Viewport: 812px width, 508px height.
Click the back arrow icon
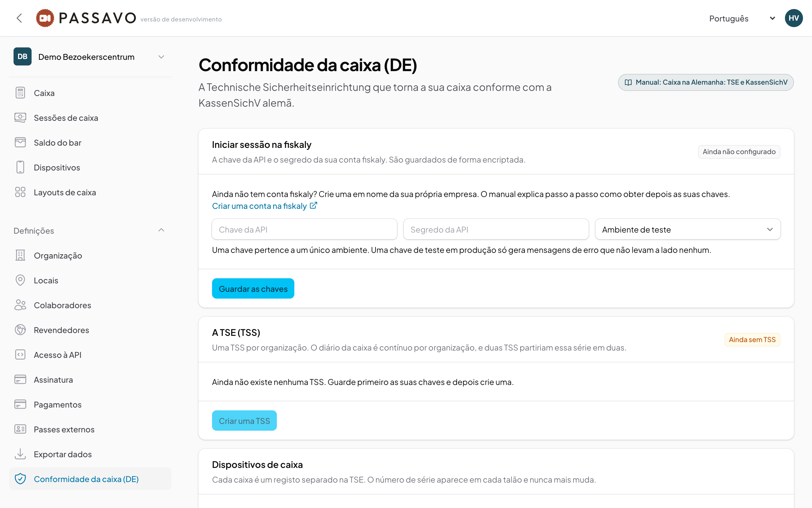[19, 18]
